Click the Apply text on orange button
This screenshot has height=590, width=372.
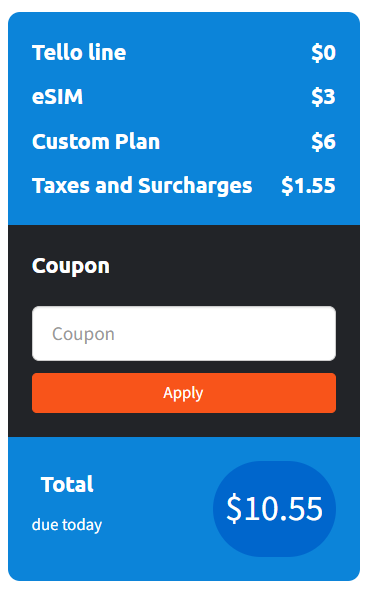coord(183,393)
